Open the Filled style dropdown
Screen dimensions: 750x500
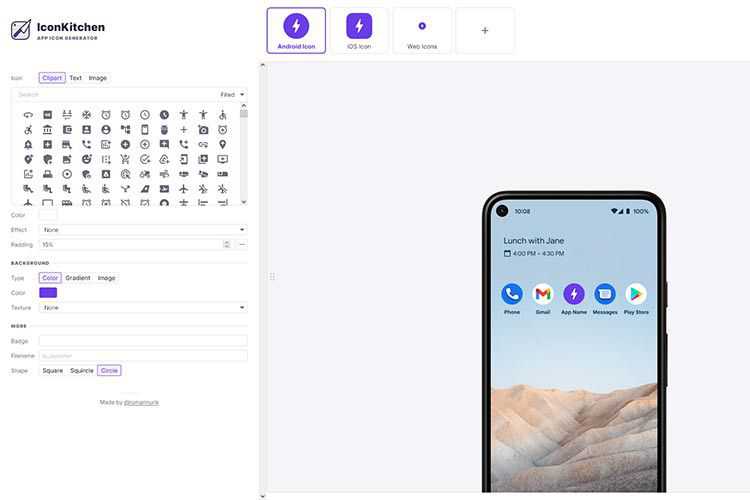click(x=232, y=95)
